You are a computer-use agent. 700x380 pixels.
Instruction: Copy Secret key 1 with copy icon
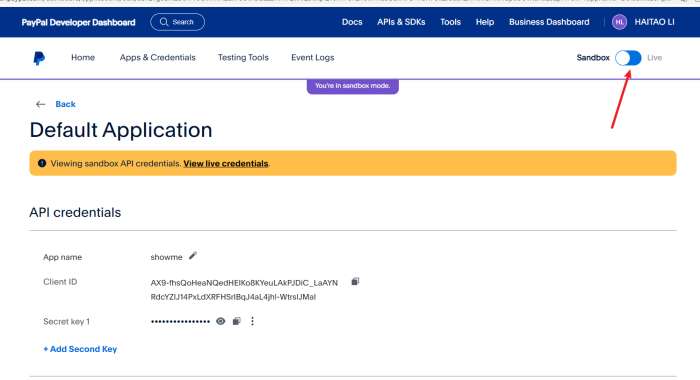point(237,321)
